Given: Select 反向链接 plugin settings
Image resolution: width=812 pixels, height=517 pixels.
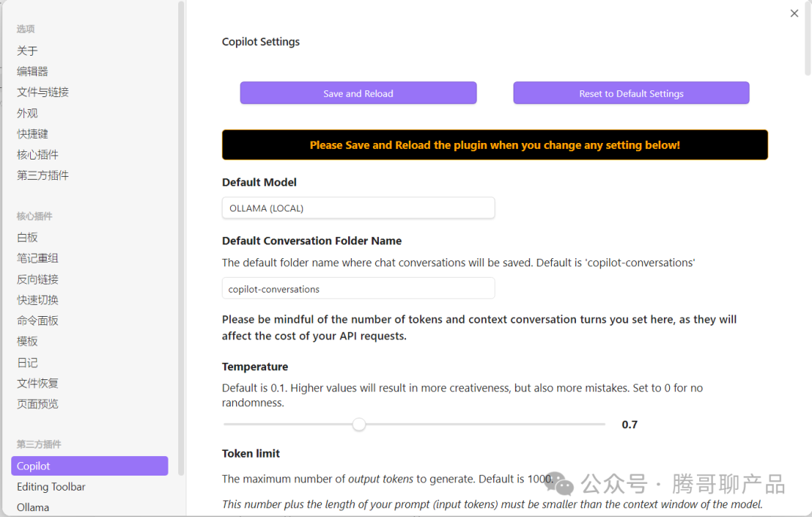Looking at the screenshot, I should (38, 279).
